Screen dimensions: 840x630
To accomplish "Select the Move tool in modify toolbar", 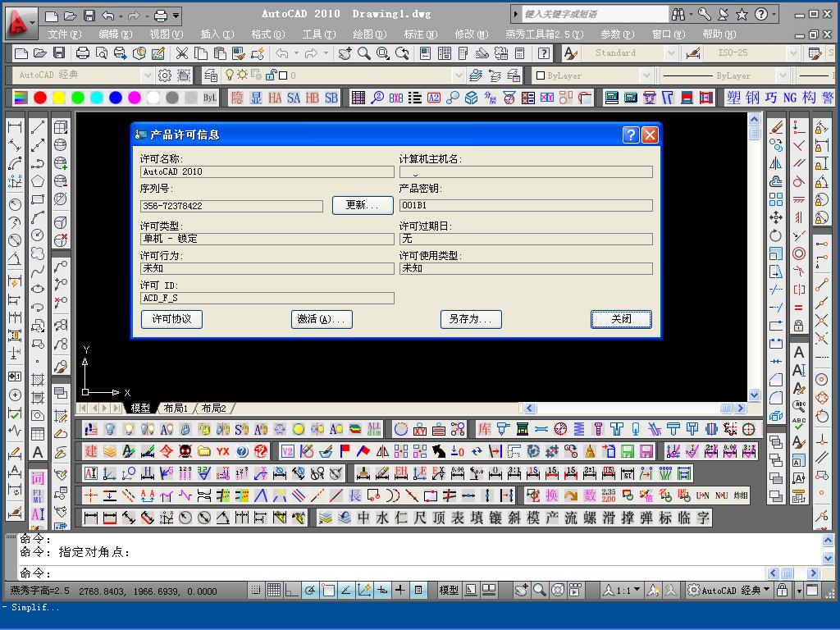I will pyautogui.click(x=776, y=217).
